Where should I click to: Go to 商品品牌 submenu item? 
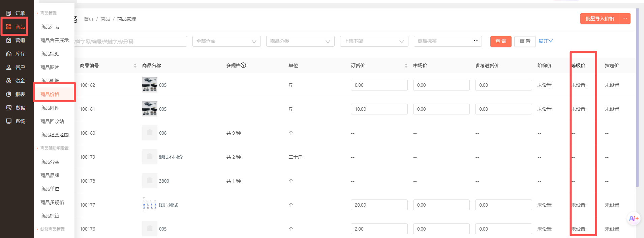50,175
